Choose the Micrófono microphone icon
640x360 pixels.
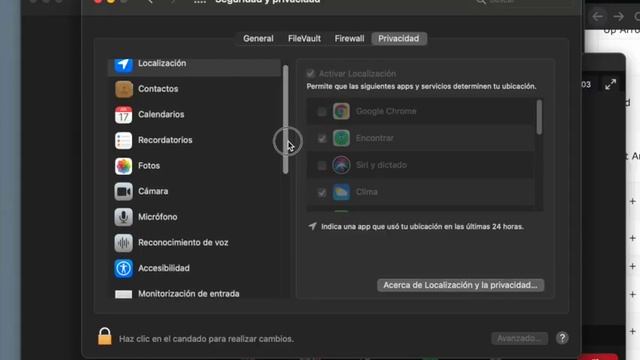(x=123, y=218)
